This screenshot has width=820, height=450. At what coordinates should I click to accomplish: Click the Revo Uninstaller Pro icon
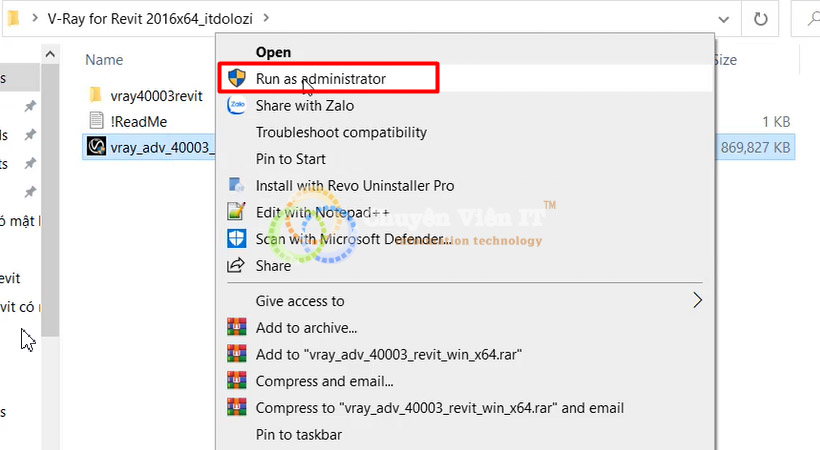[237, 185]
